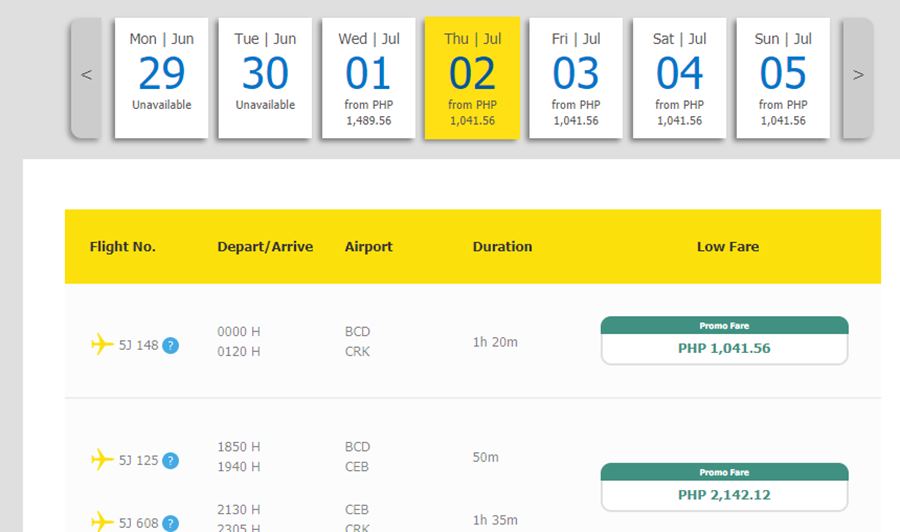
Task: Click unavailable Mon Jun 29 date card
Action: point(162,77)
